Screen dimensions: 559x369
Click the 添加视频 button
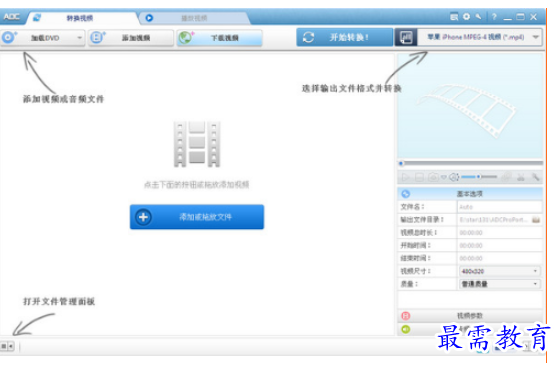(131, 38)
